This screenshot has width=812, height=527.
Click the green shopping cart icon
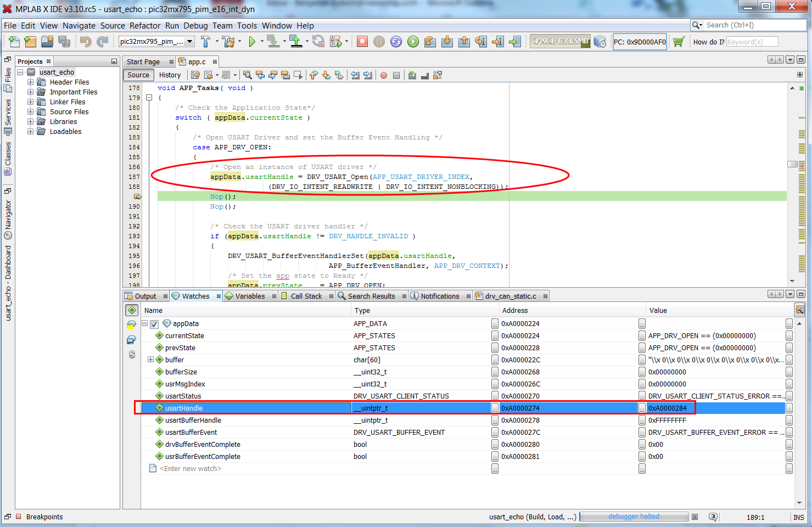[679, 42]
